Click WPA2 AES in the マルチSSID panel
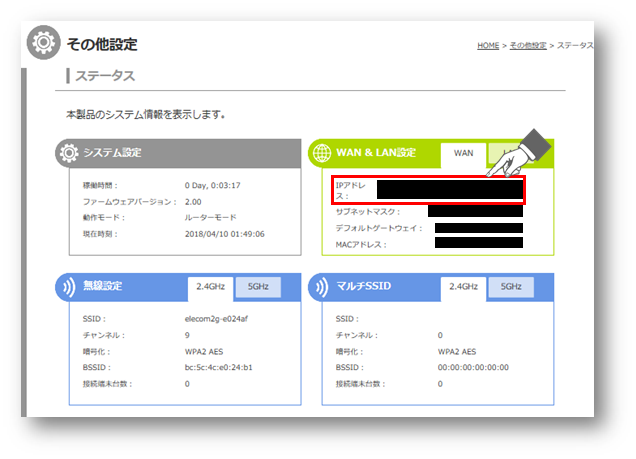The height and width of the screenshot is (459, 636). 457,352
